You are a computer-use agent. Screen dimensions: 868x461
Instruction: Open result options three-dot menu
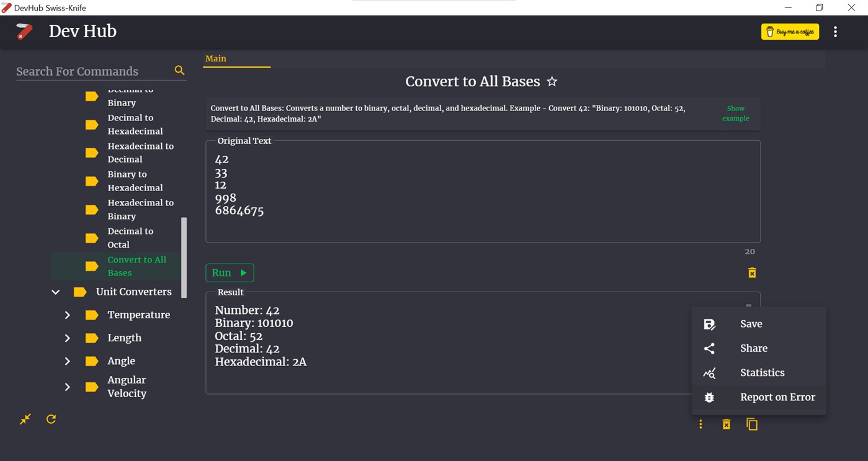coord(700,424)
